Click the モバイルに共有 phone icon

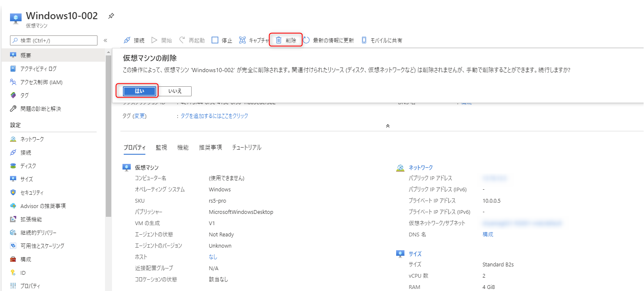(364, 40)
